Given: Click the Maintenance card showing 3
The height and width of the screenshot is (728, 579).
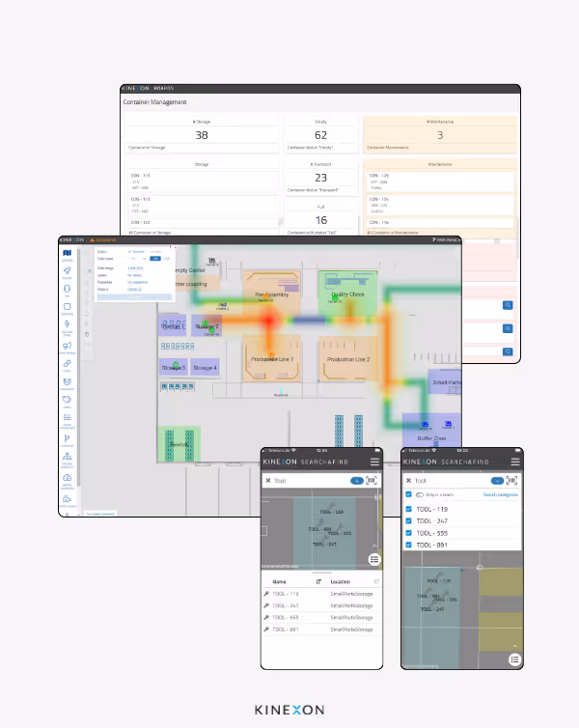Looking at the screenshot, I should (x=440, y=134).
